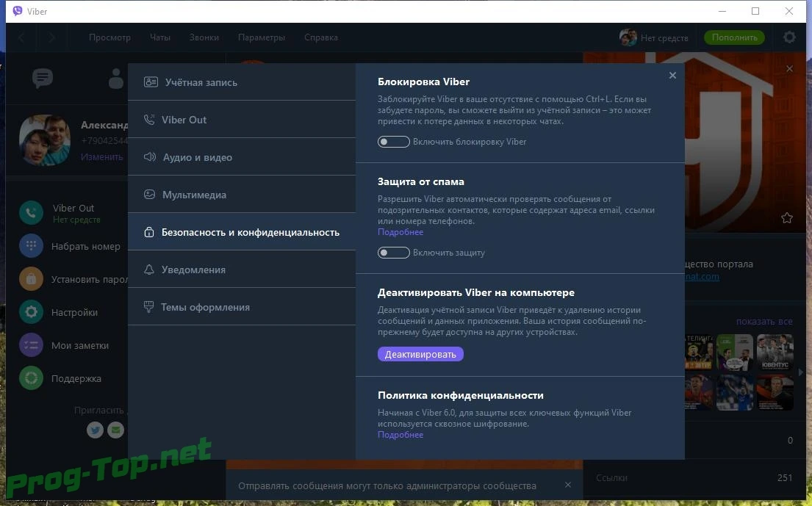Open the Notifications settings tab
Image resolution: width=812 pixels, height=506 pixels.
click(241, 270)
